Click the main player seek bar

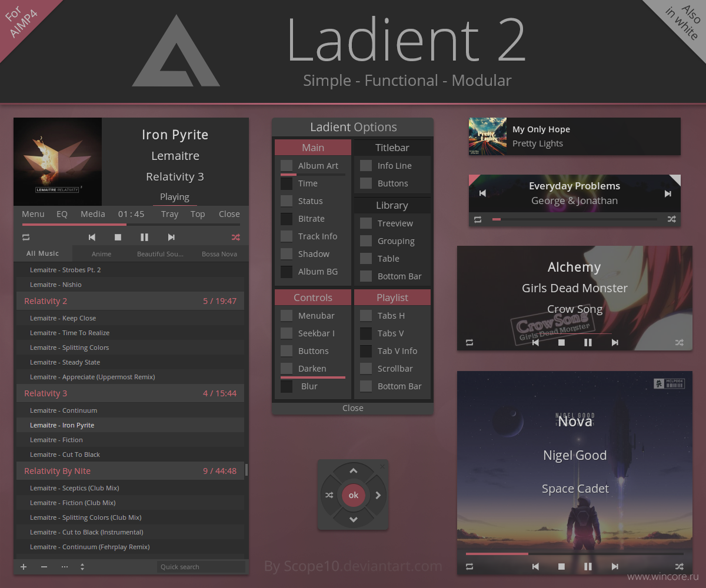tap(131, 225)
